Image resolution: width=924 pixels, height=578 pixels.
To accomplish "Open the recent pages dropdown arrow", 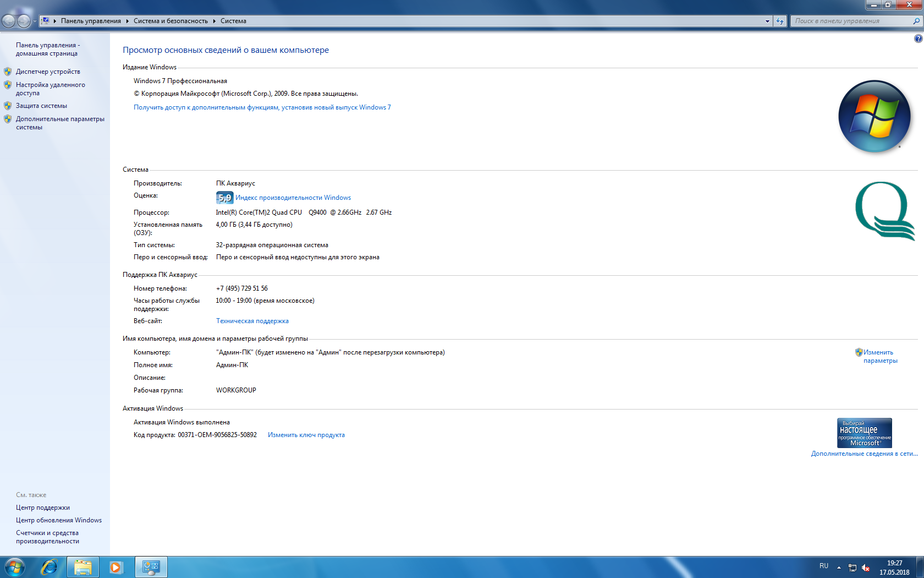I will click(x=35, y=21).
